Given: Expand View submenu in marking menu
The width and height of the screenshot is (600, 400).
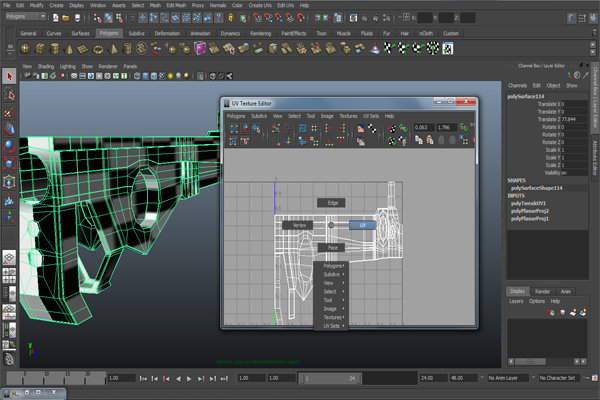Looking at the screenshot, I should point(333,283).
